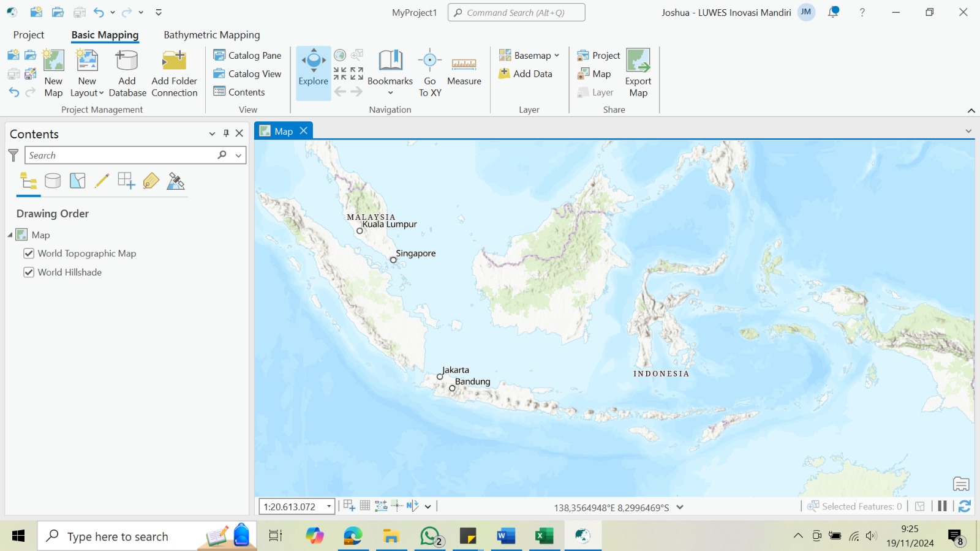Share the Project package
Viewport: 980px width, 551px height.
tap(599, 55)
